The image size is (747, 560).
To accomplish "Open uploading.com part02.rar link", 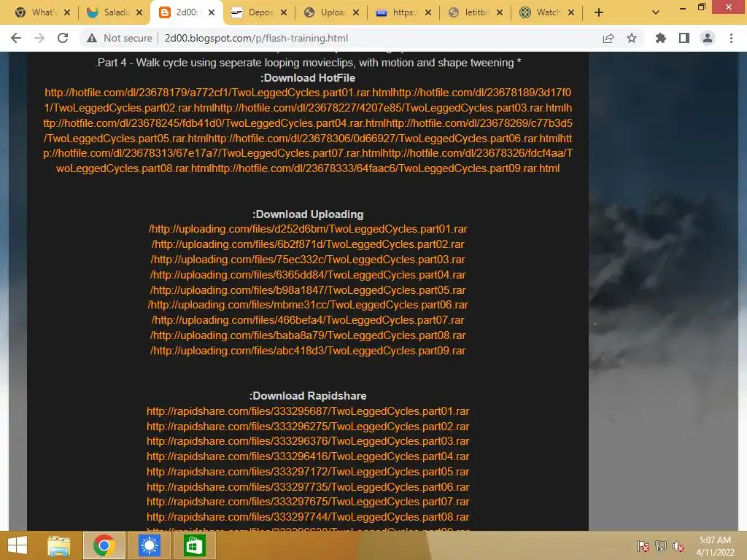I will coord(308,244).
